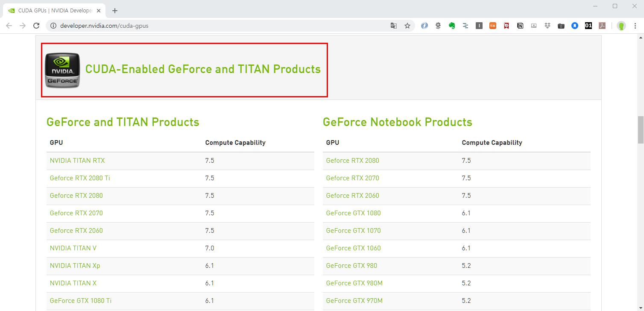This screenshot has width=644, height=311.
Task: Open the GeForce GTX 980 notebook link
Action: [351, 266]
